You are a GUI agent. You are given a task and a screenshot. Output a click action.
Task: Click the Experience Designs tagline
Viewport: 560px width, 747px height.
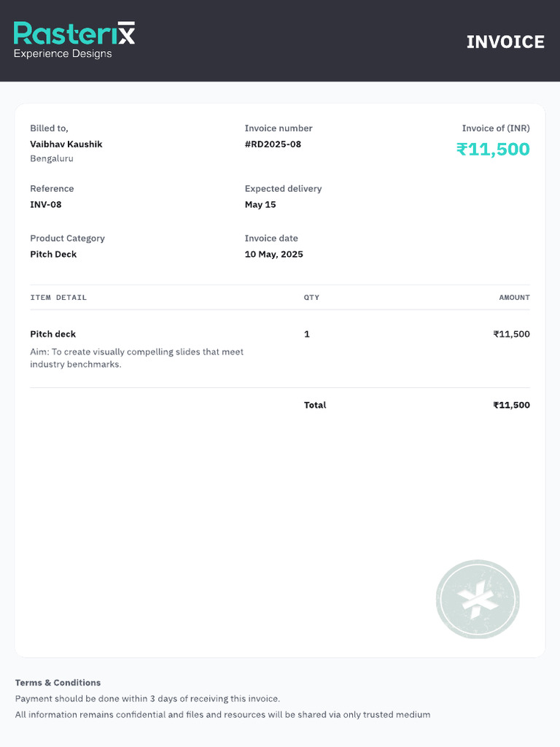pyautogui.click(x=63, y=54)
